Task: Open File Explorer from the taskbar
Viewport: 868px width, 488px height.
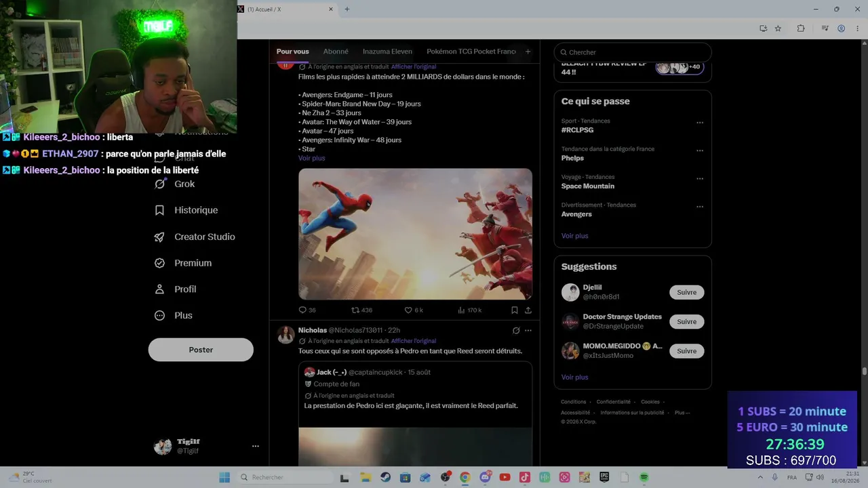Action: [x=365, y=477]
